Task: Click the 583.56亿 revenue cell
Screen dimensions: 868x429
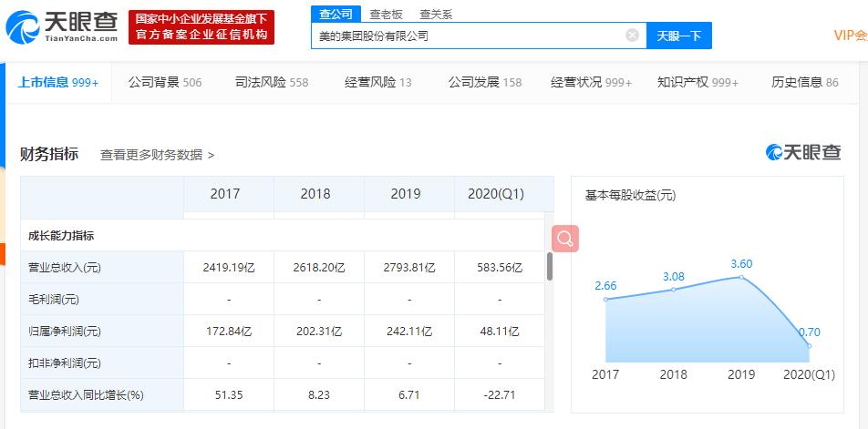Action: (500, 268)
